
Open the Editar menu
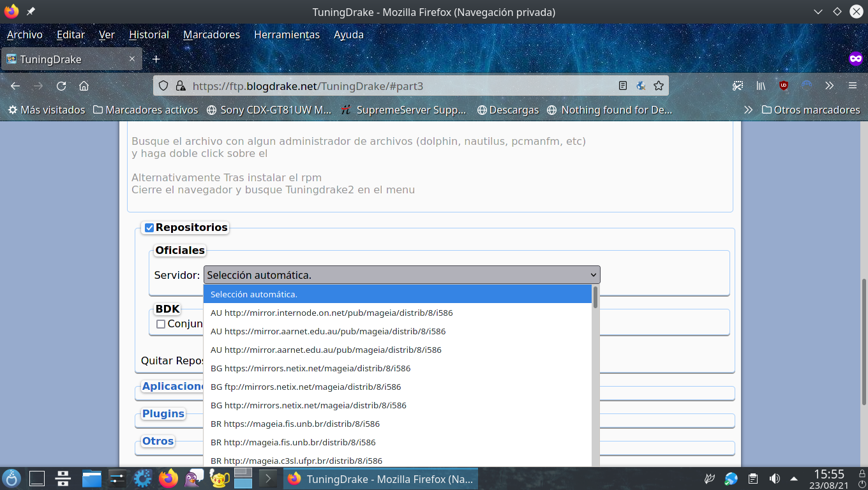(70, 34)
